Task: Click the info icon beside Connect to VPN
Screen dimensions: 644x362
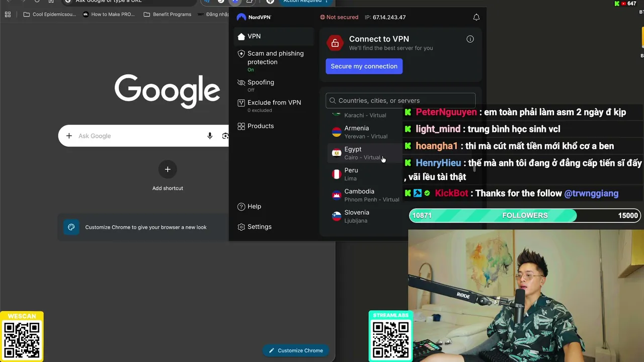Action: (470, 39)
